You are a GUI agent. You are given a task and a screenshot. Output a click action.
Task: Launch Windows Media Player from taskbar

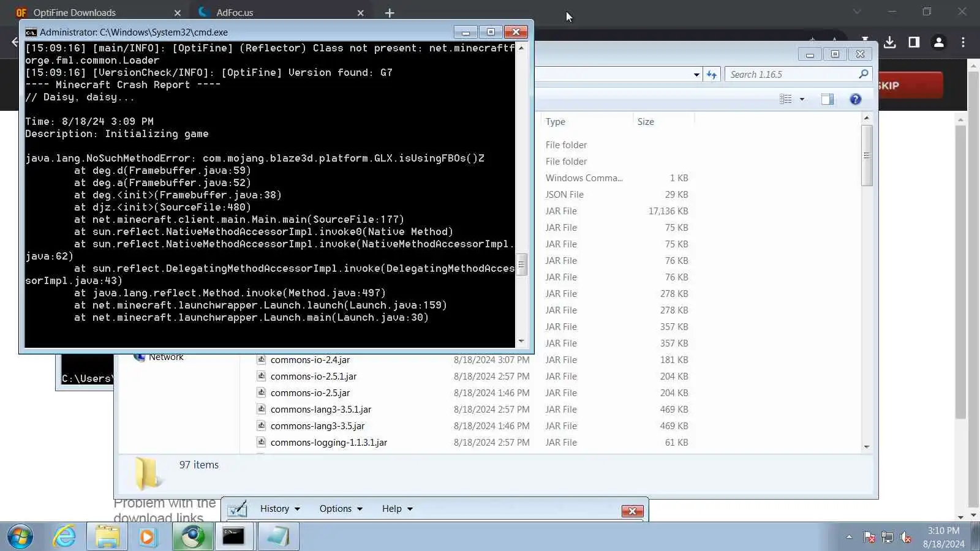148,537
